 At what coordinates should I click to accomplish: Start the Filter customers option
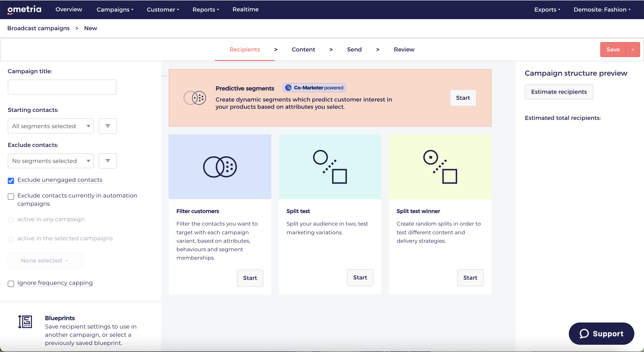point(250,278)
